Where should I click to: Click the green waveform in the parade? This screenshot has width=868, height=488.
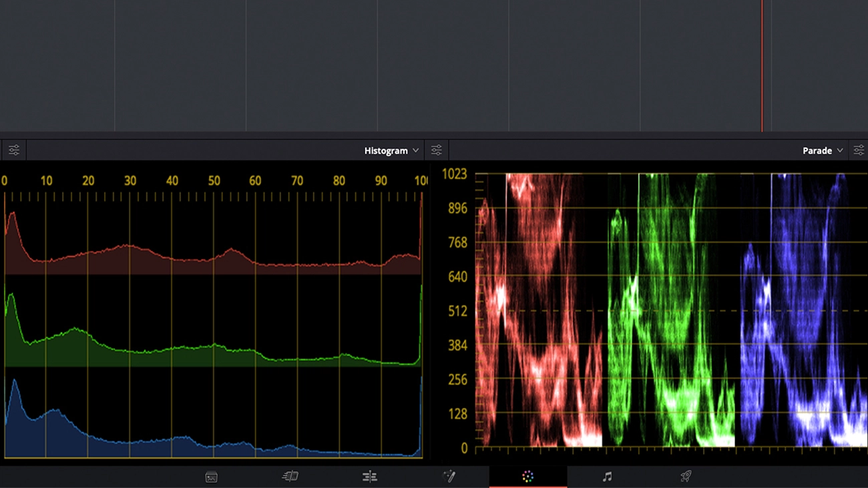[x=671, y=310]
